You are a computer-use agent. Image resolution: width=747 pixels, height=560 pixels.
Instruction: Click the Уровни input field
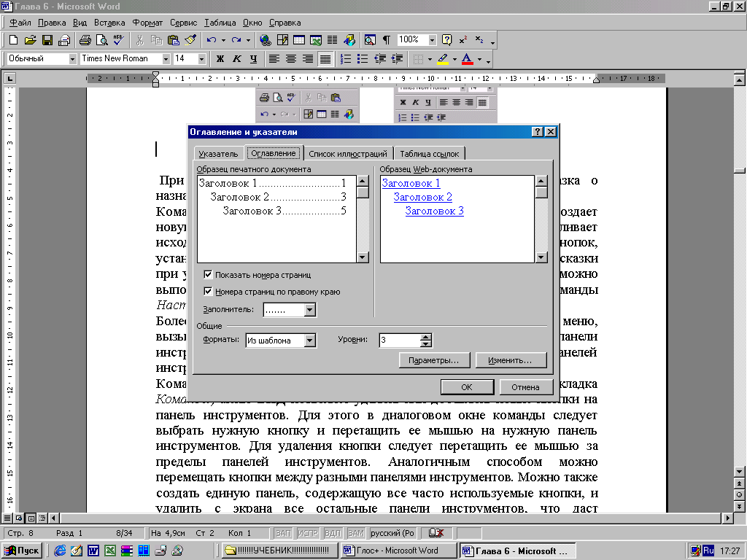(x=400, y=340)
